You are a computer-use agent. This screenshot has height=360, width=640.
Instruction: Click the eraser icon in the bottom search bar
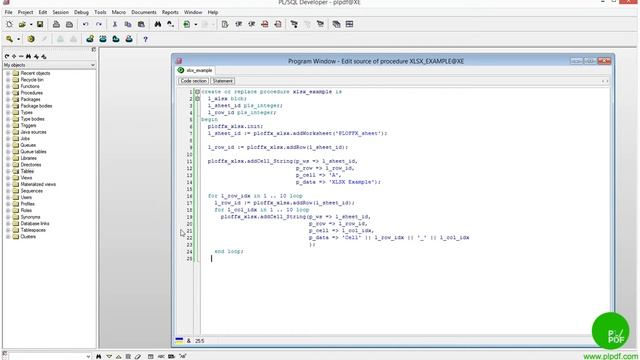[138, 356]
